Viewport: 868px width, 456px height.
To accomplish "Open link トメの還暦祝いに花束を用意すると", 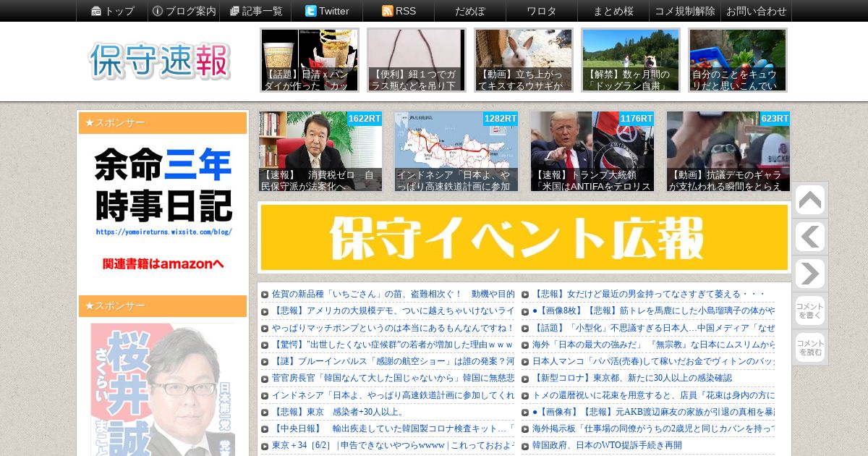I will (x=653, y=395).
